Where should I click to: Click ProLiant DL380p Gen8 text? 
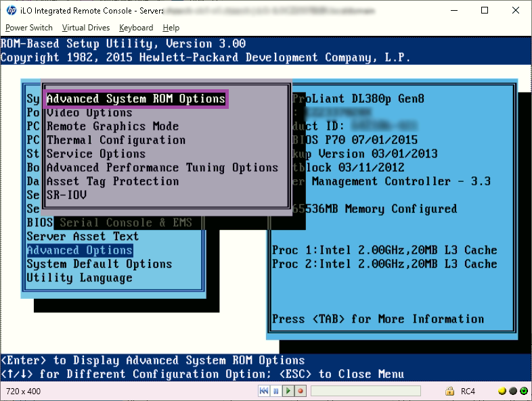[x=358, y=99]
